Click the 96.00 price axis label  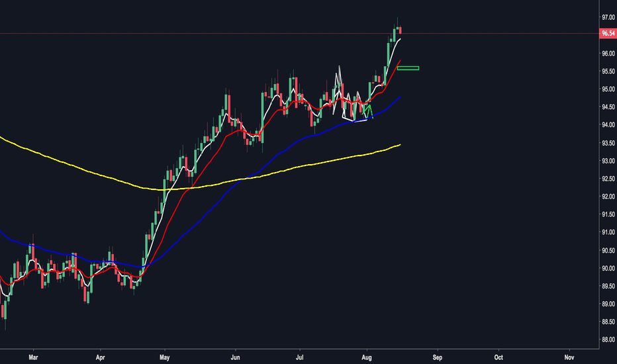(608, 53)
